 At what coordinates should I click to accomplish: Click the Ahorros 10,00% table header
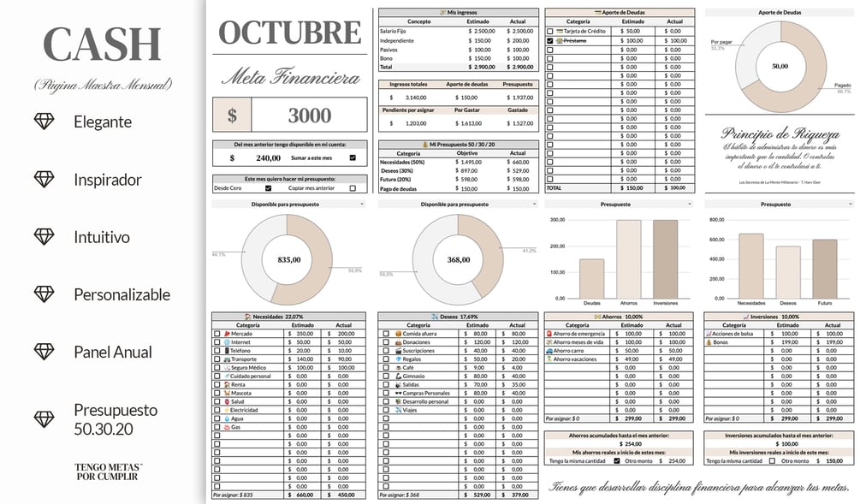pos(619,317)
